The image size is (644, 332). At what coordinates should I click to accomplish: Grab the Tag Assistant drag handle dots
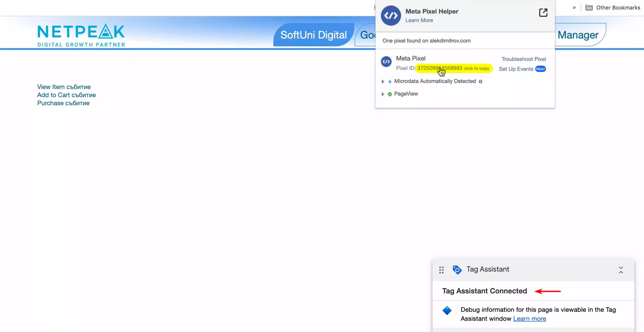[441, 270]
